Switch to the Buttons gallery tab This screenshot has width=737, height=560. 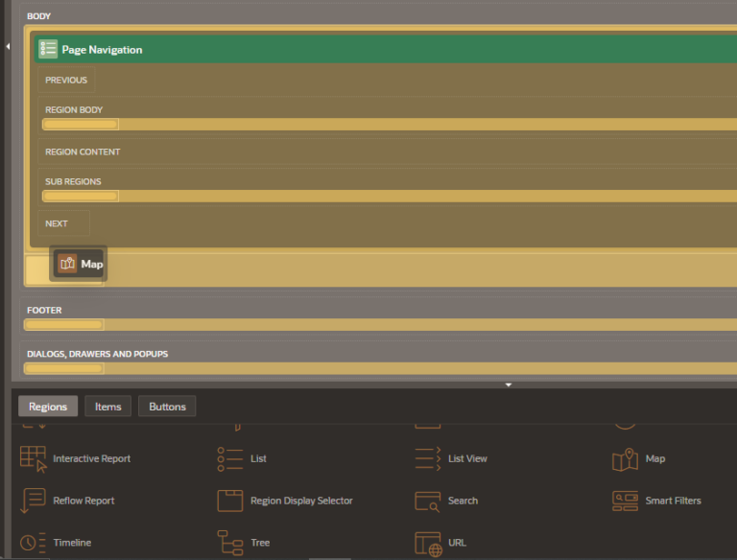tap(167, 407)
